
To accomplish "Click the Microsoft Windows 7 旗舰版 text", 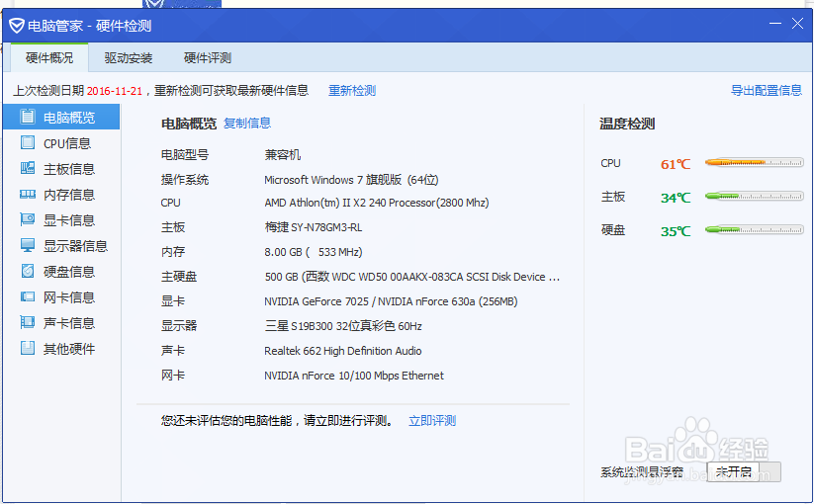I will tap(351, 180).
